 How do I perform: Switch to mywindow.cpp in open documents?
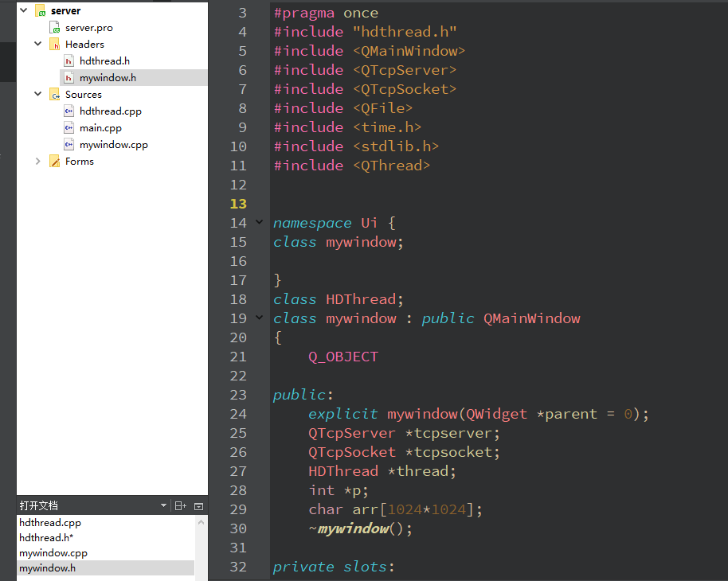pos(53,552)
